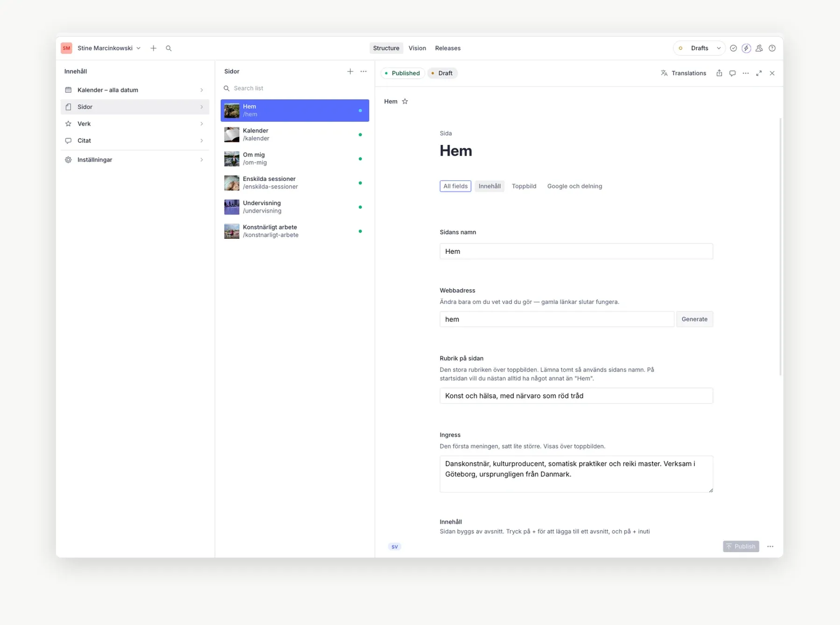Click the search icon in the top bar

click(x=168, y=48)
